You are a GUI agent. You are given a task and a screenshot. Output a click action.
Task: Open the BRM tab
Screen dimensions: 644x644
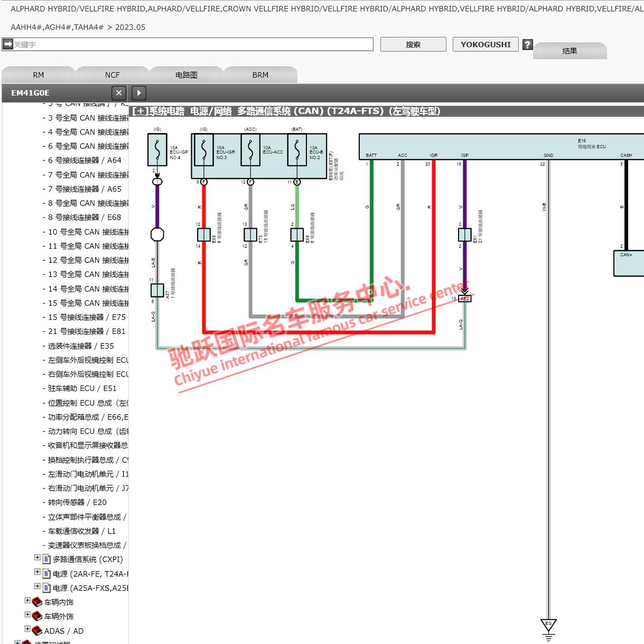click(260, 75)
